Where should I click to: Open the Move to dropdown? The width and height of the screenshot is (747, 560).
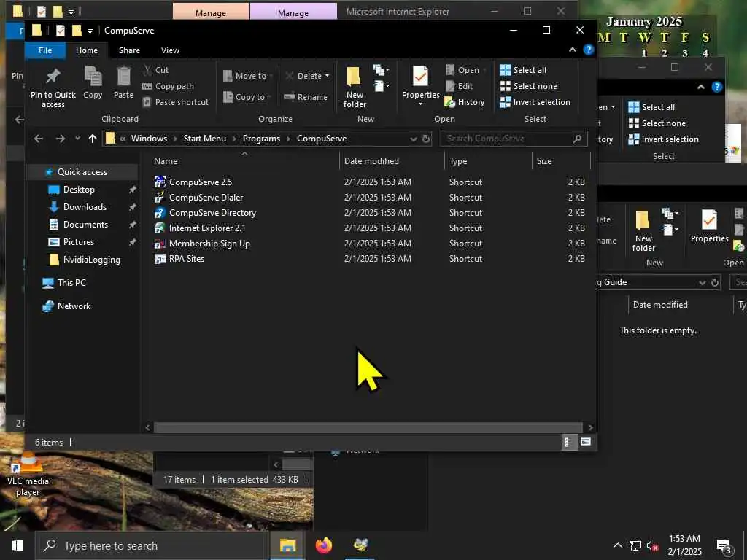[248, 76]
